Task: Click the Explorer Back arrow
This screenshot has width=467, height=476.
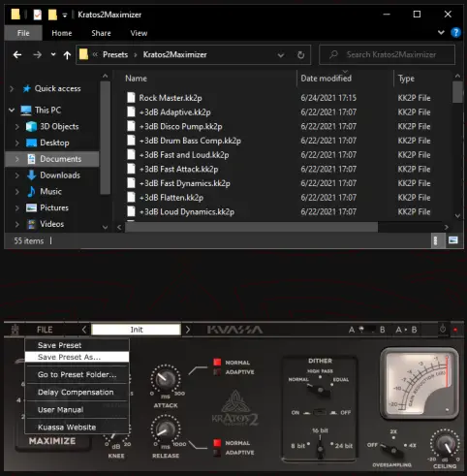Action: pos(17,55)
